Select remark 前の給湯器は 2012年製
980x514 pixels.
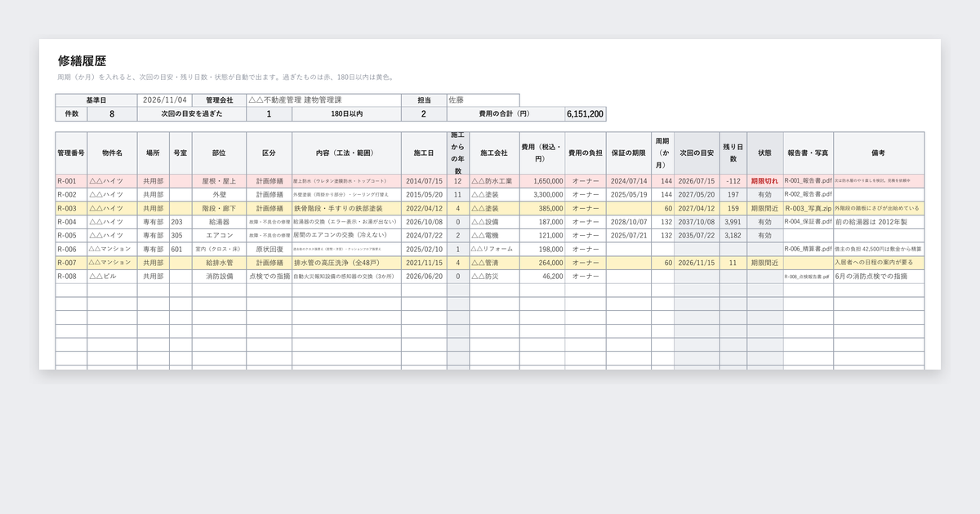(x=879, y=222)
